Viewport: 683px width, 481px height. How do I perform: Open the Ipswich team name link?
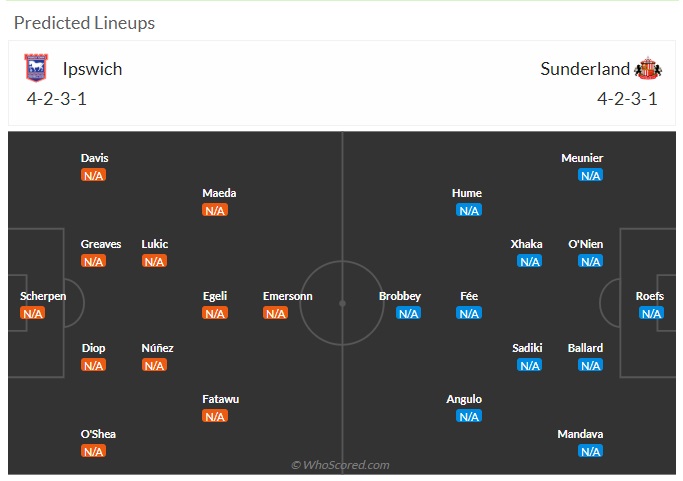92,69
